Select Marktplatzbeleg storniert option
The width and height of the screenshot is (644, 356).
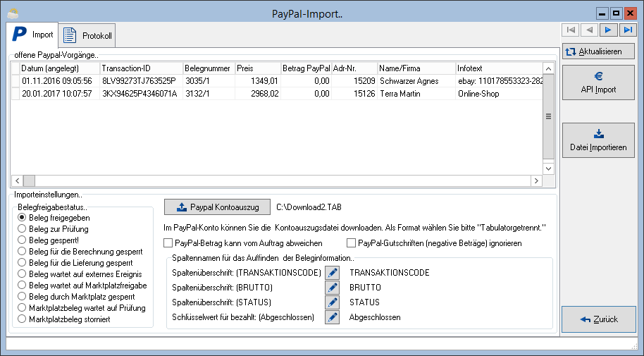(x=63, y=319)
